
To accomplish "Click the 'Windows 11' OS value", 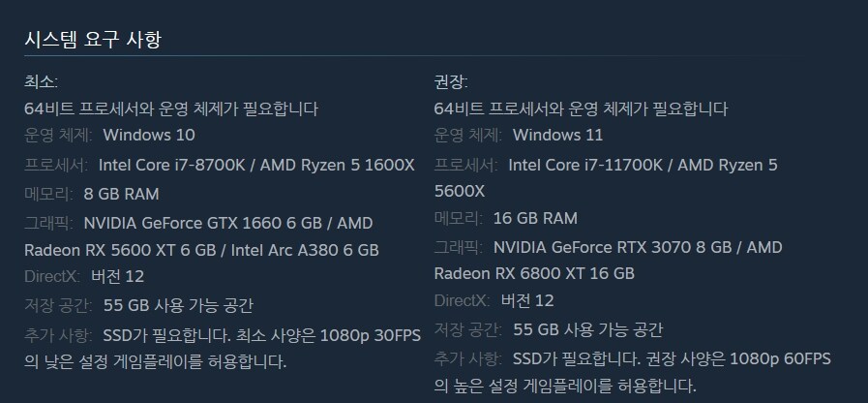I will click(557, 136).
